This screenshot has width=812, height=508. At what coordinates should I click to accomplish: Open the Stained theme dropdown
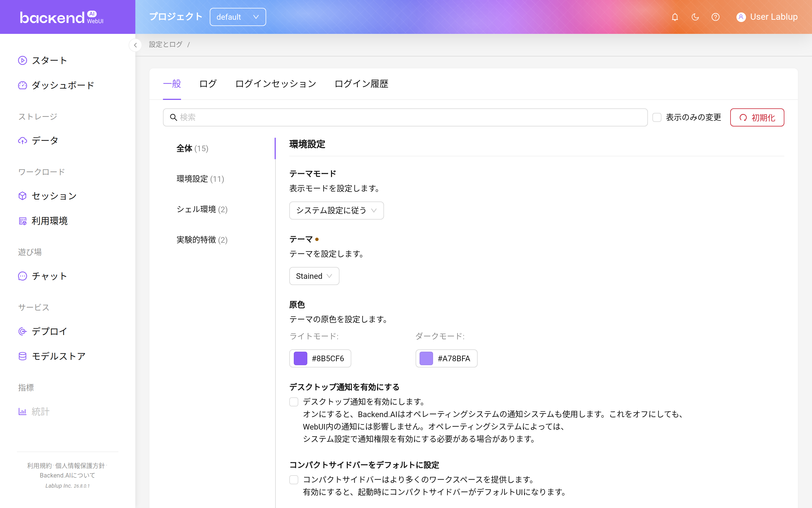pos(314,276)
